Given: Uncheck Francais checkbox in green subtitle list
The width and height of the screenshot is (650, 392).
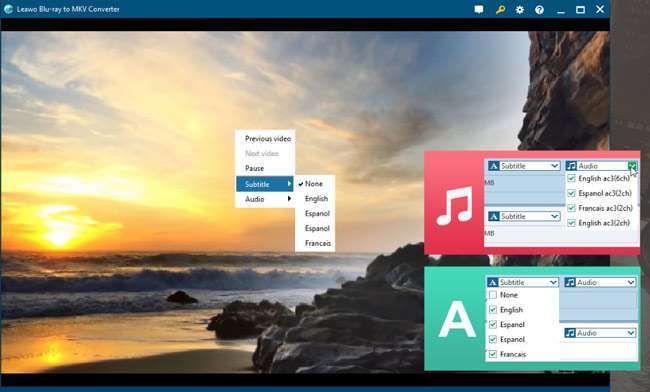Looking at the screenshot, I should [493, 354].
